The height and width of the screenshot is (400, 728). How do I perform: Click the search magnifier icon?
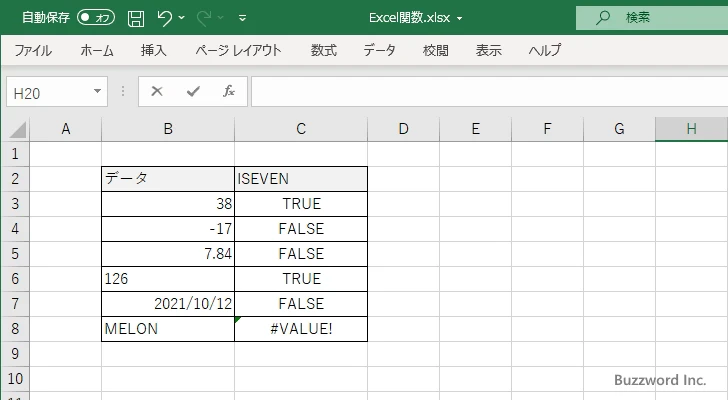(603, 17)
